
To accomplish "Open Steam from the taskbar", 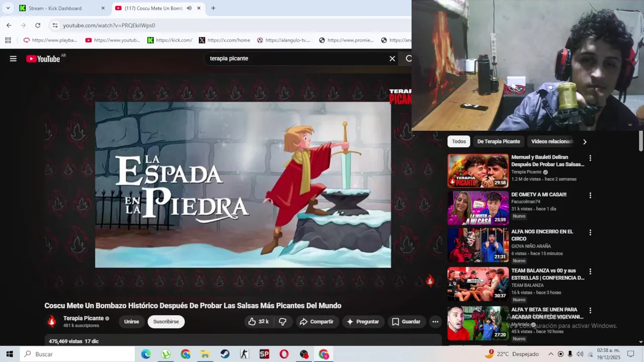I will click(225, 354).
